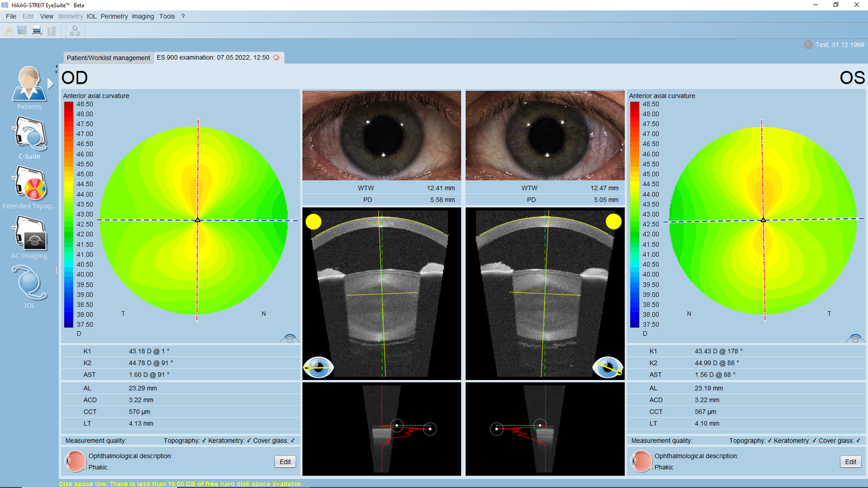Toggle Keratometry quality checkmark for OD
The height and width of the screenshot is (488, 868).
coord(248,440)
